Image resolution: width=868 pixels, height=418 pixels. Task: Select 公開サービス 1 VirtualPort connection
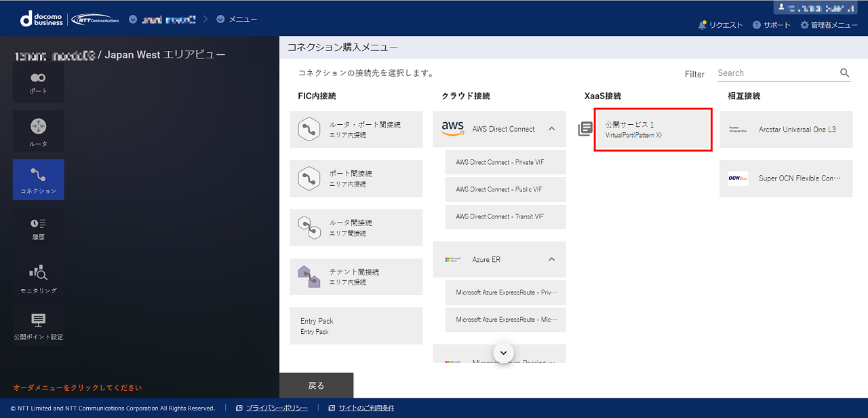653,130
